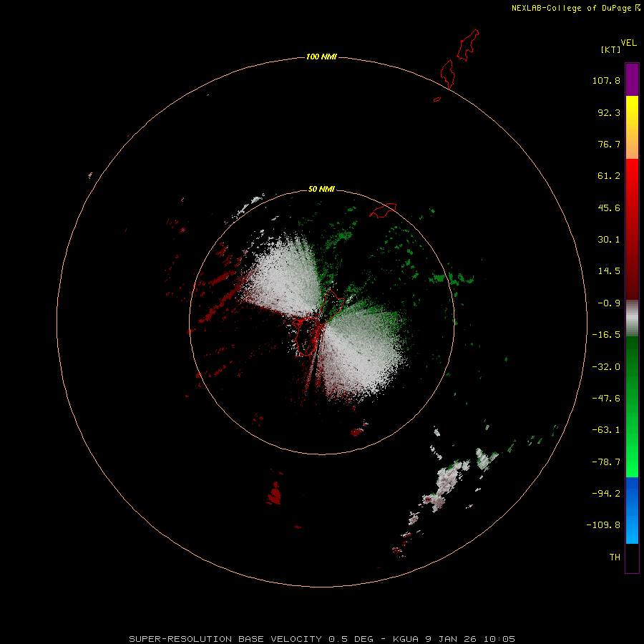Select the 107.8 velocity scale value
The width and height of the screenshot is (644, 644).
pyautogui.click(x=606, y=80)
